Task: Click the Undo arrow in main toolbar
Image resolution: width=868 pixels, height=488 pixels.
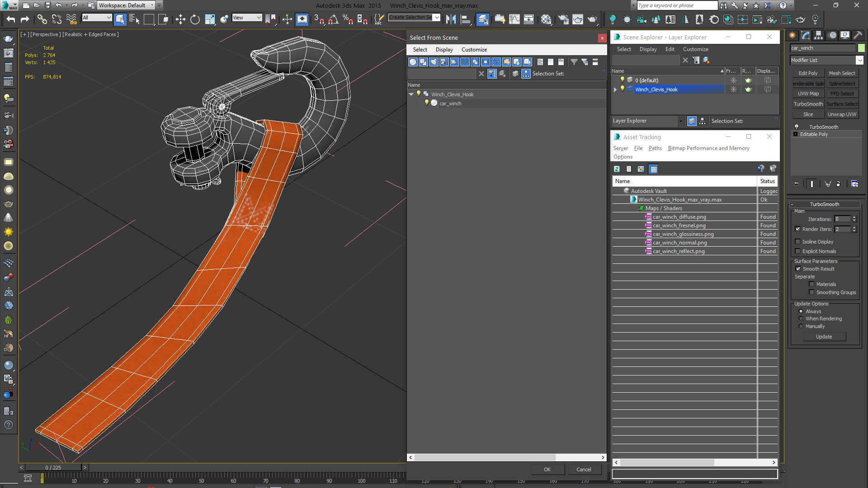Action: [x=10, y=19]
